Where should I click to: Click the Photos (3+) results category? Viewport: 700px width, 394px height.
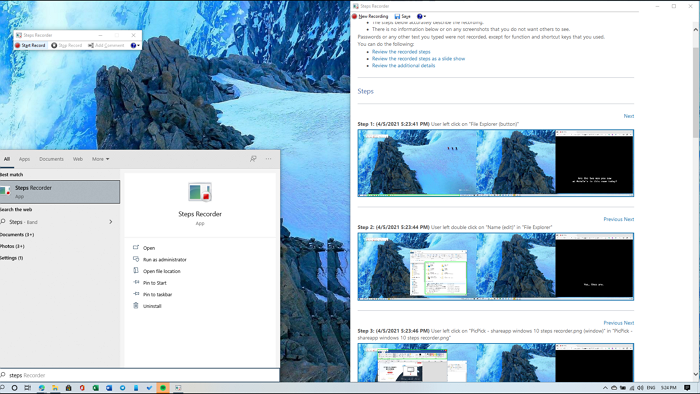point(12,246)
